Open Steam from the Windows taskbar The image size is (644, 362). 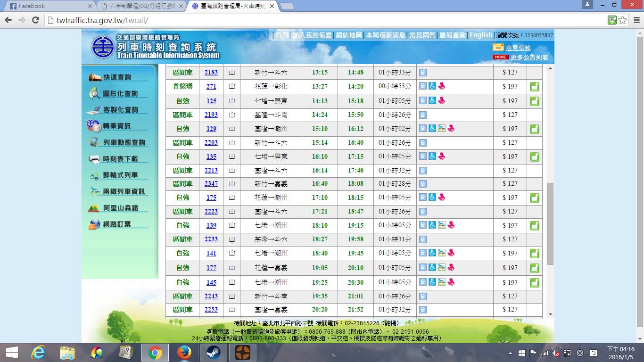click(213, 353)
